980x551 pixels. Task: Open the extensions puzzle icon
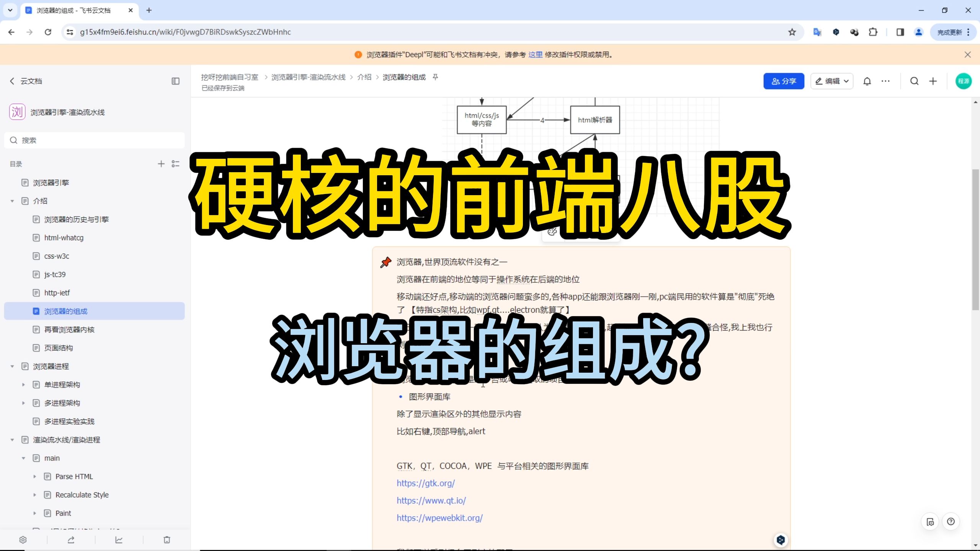click(873, 32)
